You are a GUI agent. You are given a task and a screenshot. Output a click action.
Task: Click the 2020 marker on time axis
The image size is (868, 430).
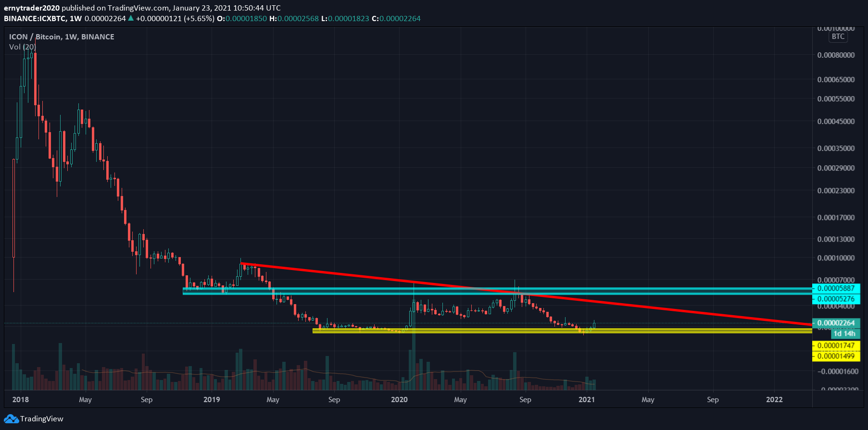click(x=399, y=400)
